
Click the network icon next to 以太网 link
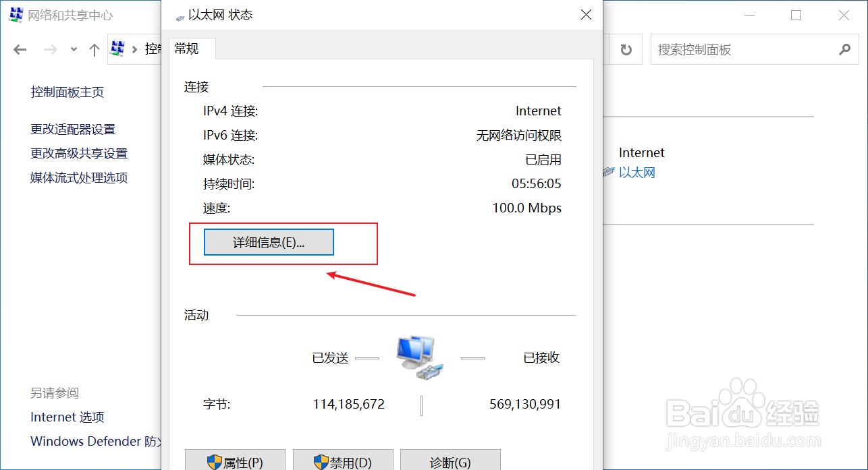[x=608, y=172]
